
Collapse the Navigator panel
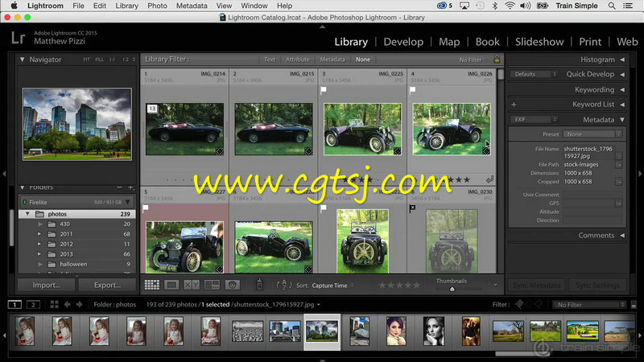23,60
